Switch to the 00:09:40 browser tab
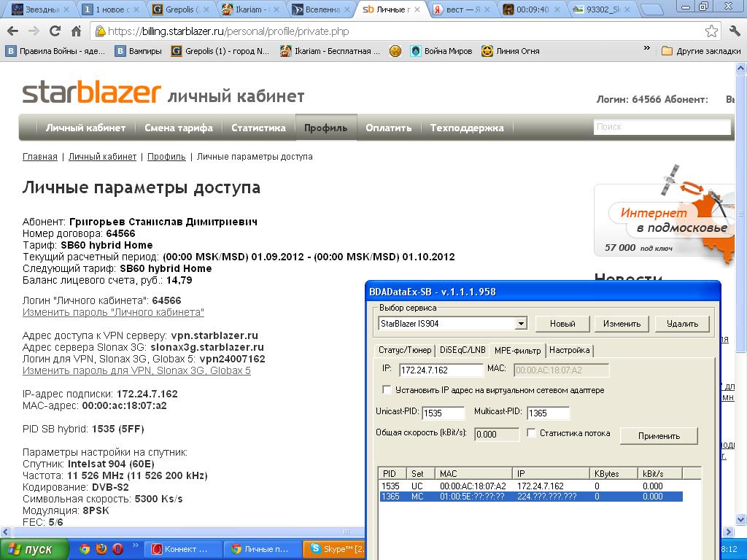The height and width of the screenshot is (560, 747). [x=531, y=9]
